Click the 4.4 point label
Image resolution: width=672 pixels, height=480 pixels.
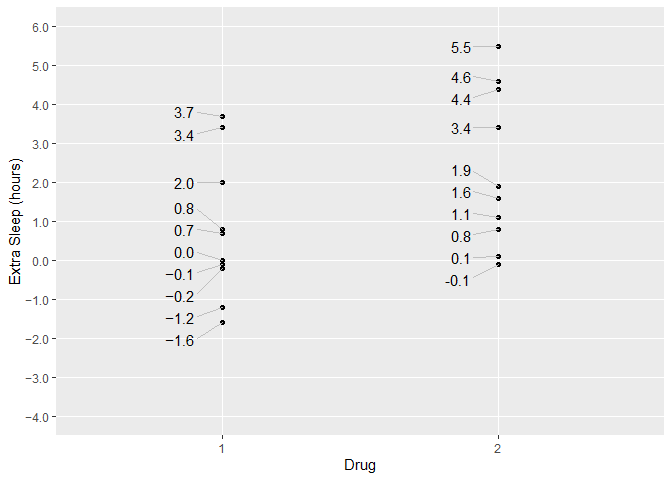[460, 100]
